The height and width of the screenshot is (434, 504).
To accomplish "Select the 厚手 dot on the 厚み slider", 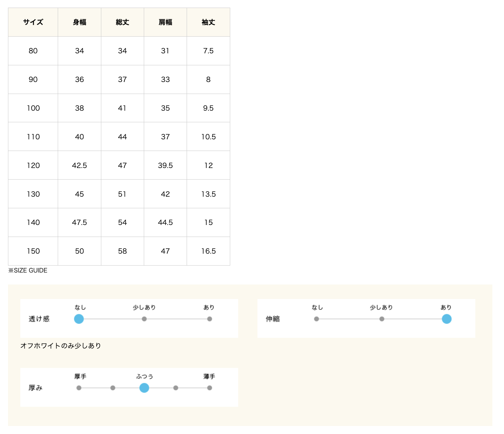I will 79,388.
